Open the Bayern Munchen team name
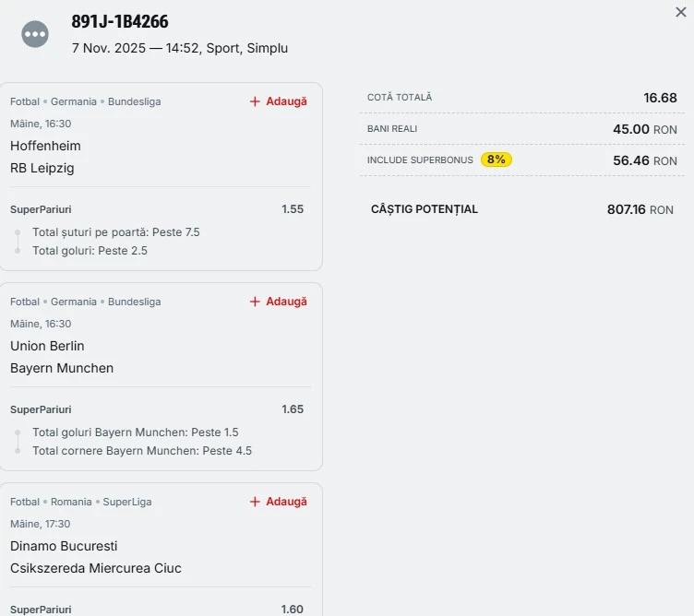Screen dimensions: 694x616 (62, 368)
